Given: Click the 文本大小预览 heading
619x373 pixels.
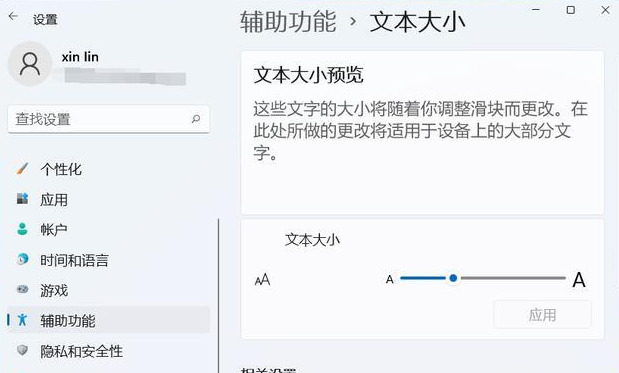Looking at the screenshot, I should pos(308,75).
